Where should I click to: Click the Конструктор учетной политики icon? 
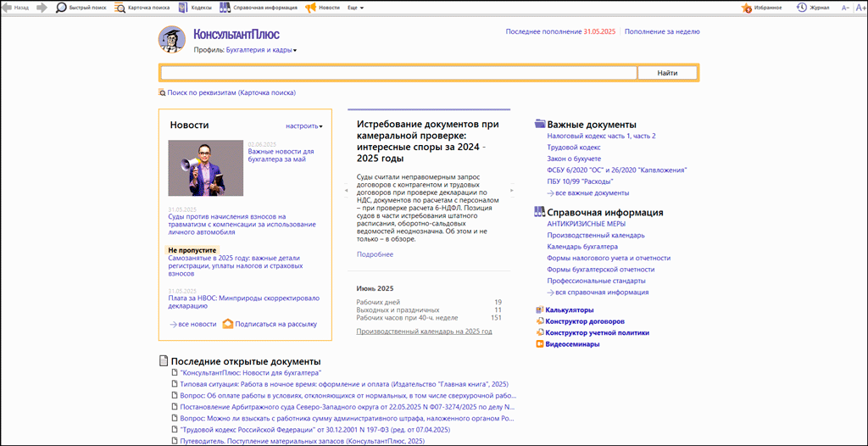tap(540, 333)
